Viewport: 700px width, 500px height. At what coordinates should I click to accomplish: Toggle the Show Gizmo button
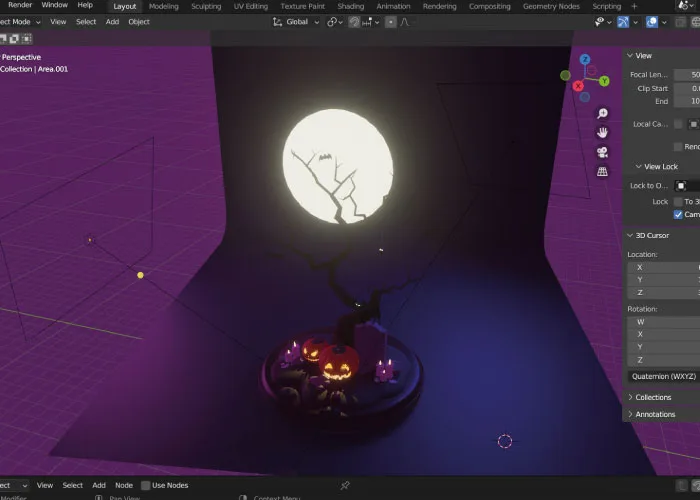tap(623, 21)
